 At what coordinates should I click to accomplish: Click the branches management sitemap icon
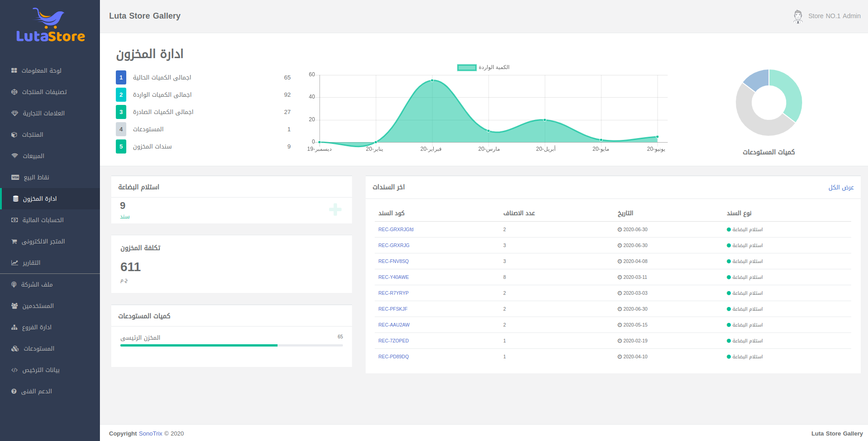tap(15, 327)
